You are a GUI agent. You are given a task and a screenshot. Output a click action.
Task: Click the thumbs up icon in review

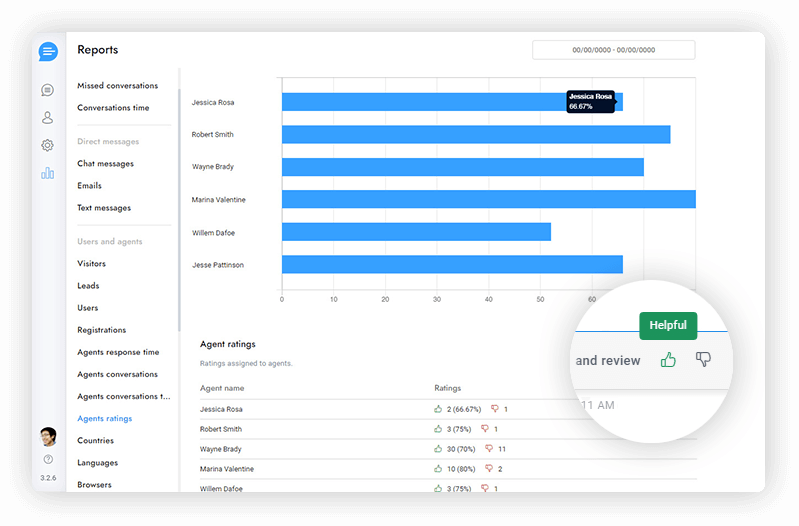668,360
